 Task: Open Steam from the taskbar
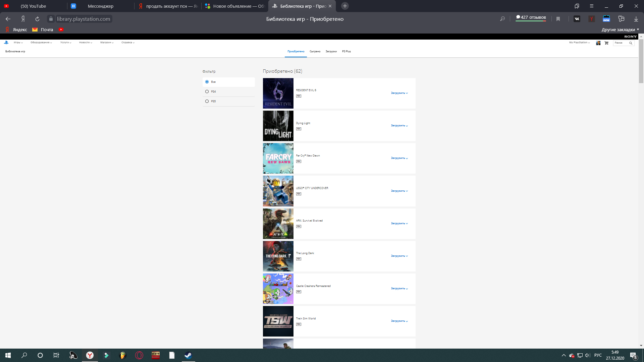click(x=188, y=355)
